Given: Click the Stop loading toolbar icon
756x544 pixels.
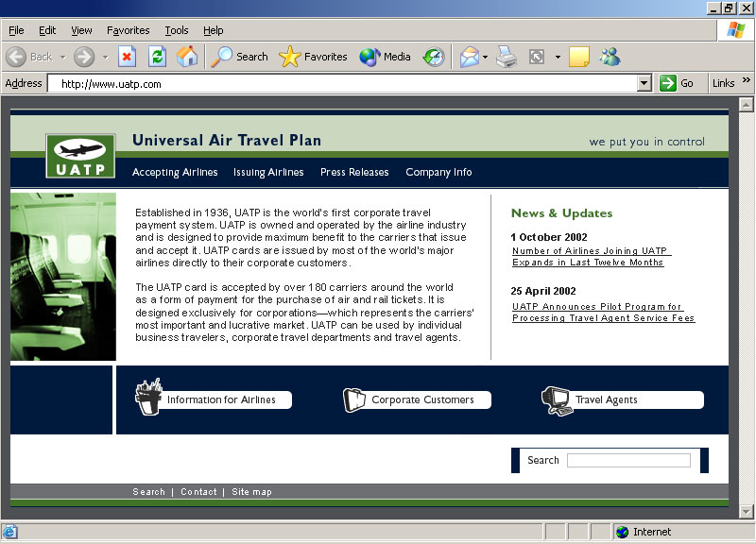Looking at the screenshot, I should click(x=127, y=57).
